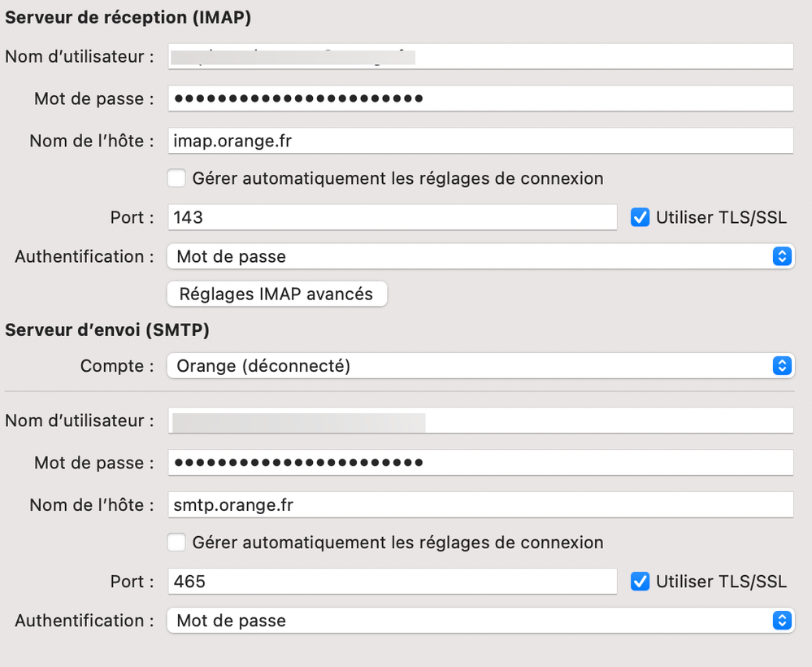Select the smtp.orange.fr hostname field

click(480, 505)
